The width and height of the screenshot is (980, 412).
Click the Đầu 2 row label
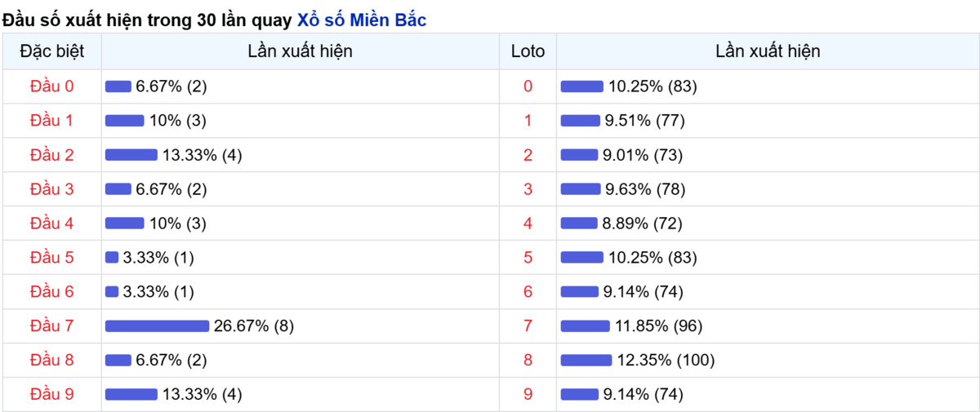click(x=52, y=155)
